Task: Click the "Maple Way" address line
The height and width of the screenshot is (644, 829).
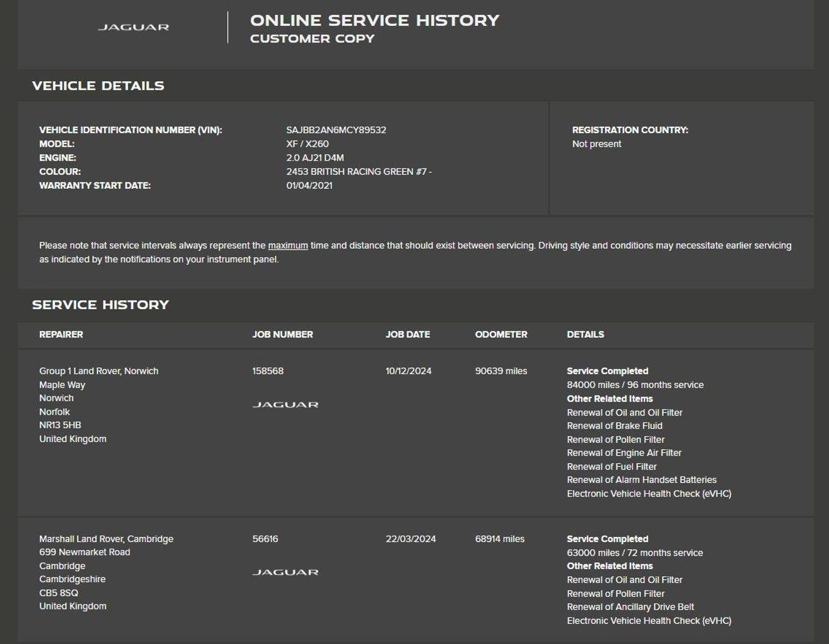Action: tap(62, 385)
